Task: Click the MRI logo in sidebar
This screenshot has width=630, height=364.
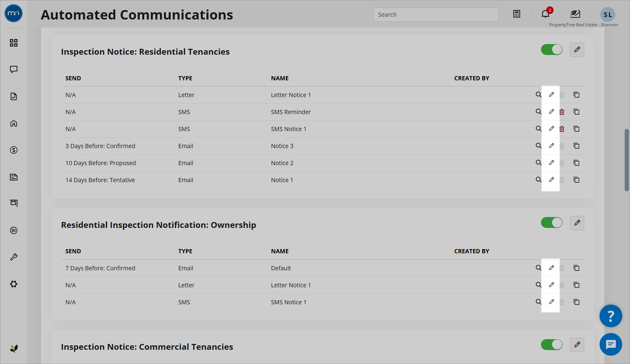Action: pos(13,13)
